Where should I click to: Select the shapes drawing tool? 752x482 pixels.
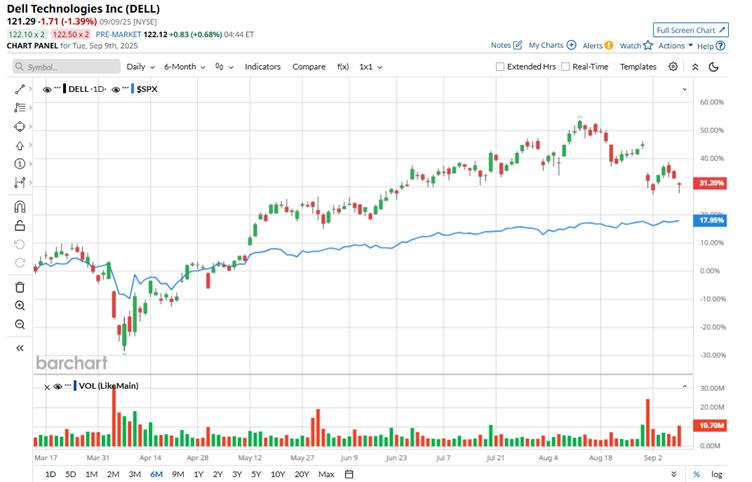pos(20,127)
